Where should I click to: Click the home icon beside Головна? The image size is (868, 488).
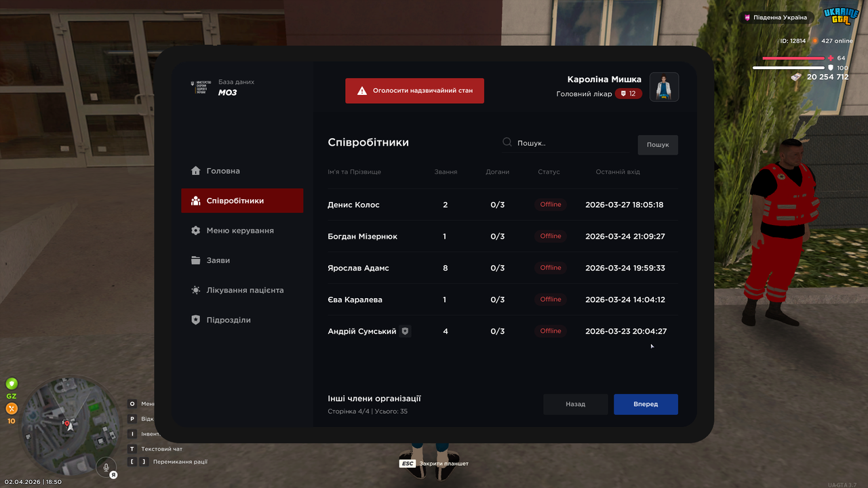(x=196, y=171)
